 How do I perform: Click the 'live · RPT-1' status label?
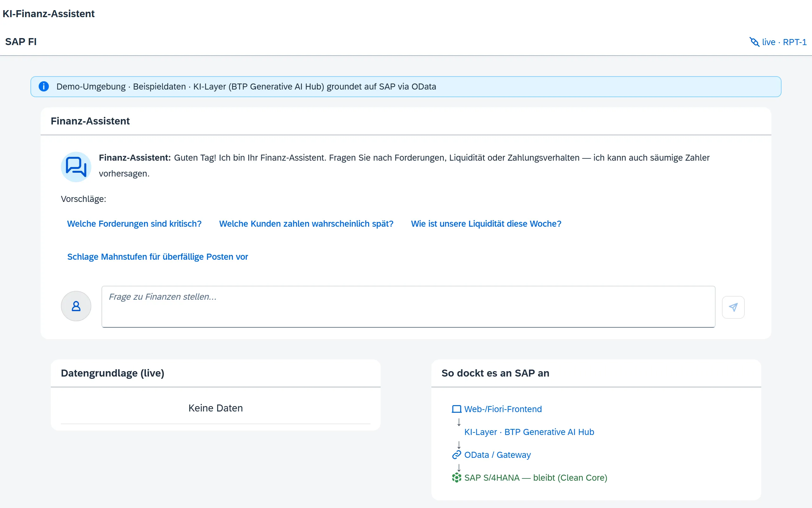pyautogui.click(x=784, y=42)
